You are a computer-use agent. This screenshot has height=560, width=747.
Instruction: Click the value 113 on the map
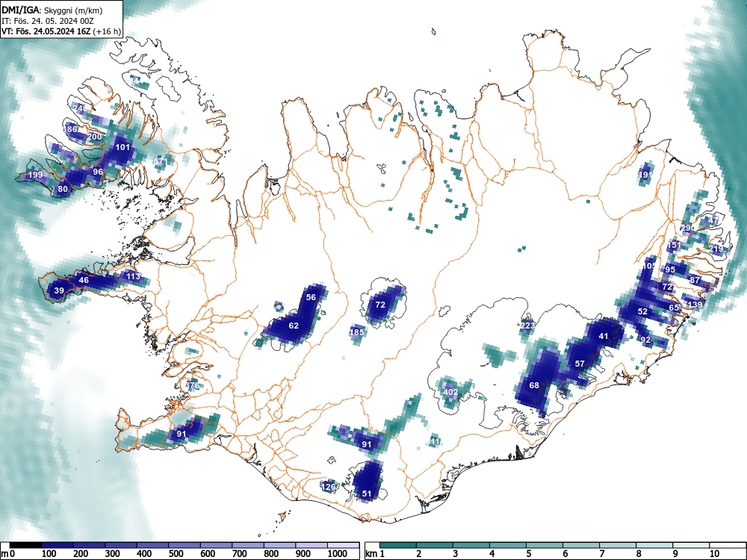pos(134,276)
